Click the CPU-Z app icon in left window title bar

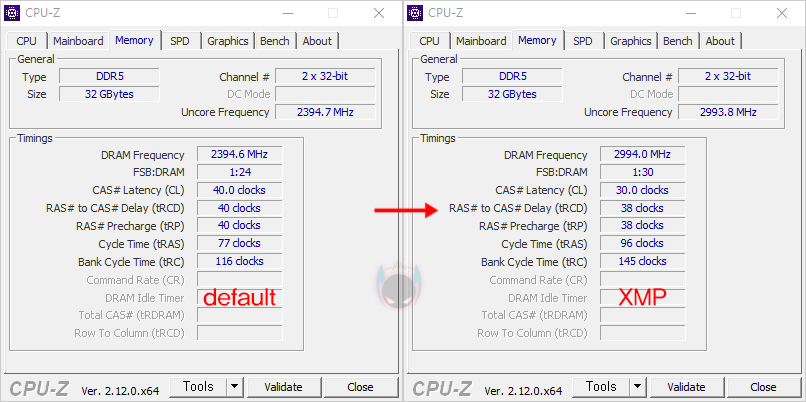click(x=12, y=13)
